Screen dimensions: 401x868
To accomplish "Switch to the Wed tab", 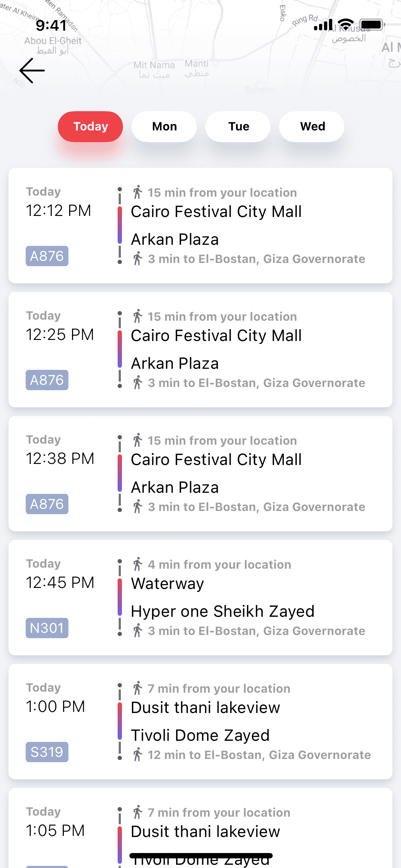I will (x=312, y=126).
